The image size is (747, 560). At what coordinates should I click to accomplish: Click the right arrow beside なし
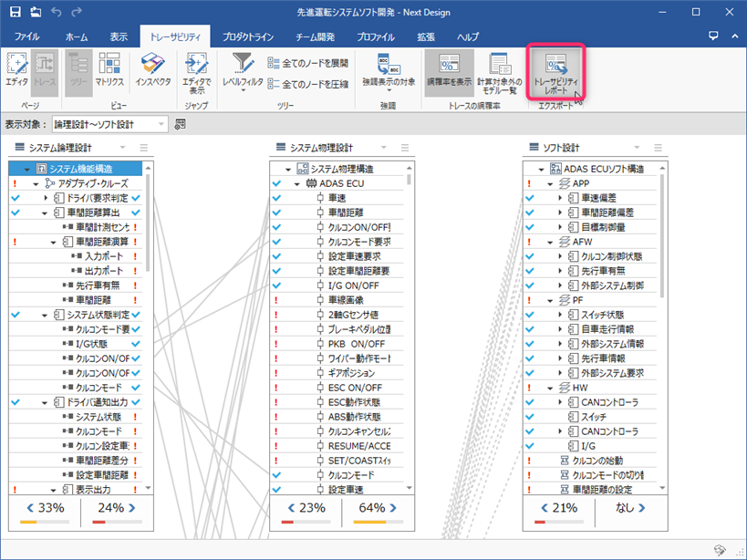click(642, 508)
